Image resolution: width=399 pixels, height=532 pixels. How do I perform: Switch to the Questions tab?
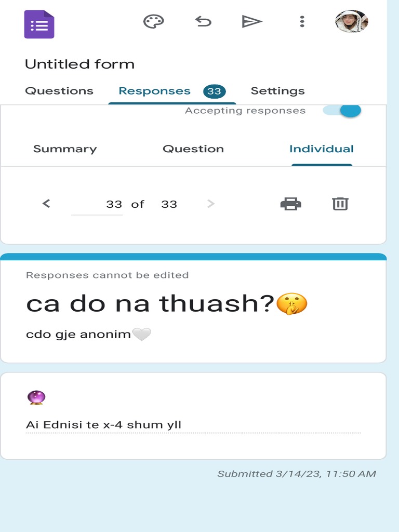click(59, 91)
